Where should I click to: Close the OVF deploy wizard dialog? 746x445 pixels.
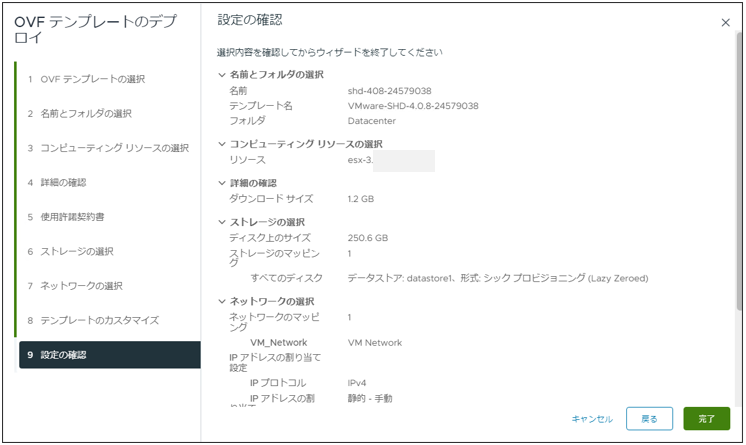[x=725, y=22]
